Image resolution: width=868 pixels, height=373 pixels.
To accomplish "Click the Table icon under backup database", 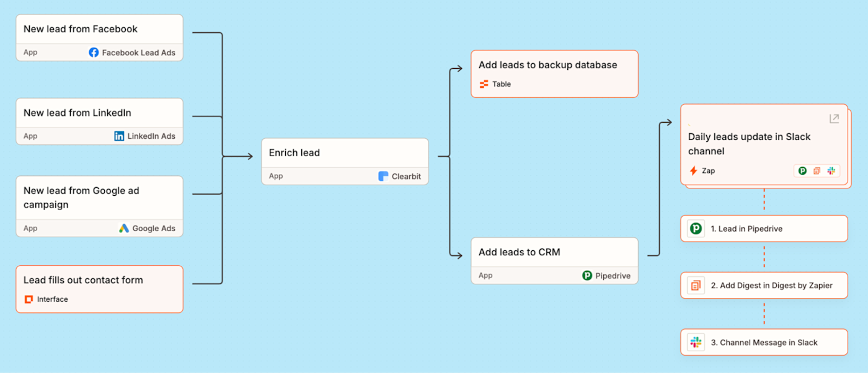I will coord(484,84).
